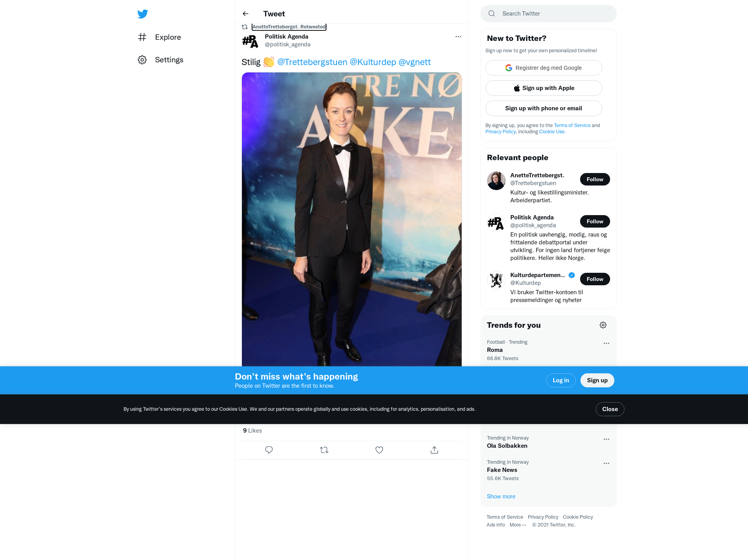Image resolution: width=748 pixels, height=560 pixels.
Task: Open options for Roma trend
Action: [x=606, y=343]
